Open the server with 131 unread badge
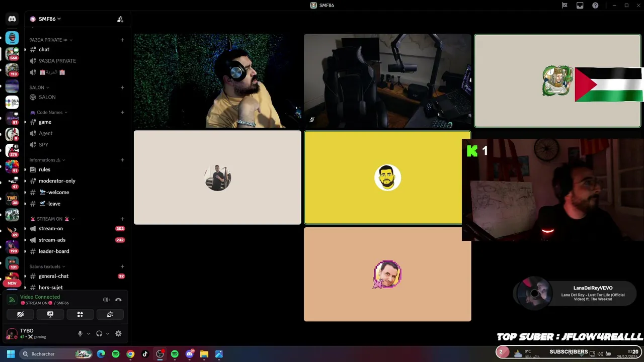 [x=12, y=262]
